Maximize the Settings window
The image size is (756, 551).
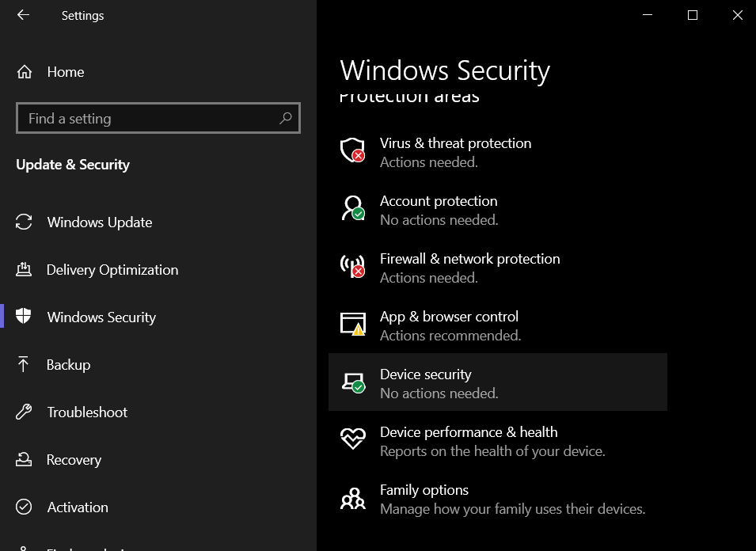[693, 15]
